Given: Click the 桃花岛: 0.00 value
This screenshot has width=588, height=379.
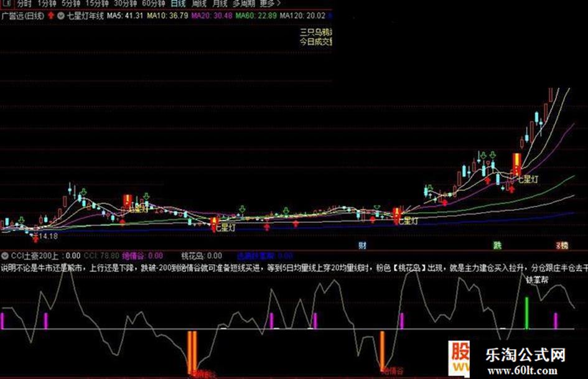Looking at the screenshot, I should (x=202, y=256).
